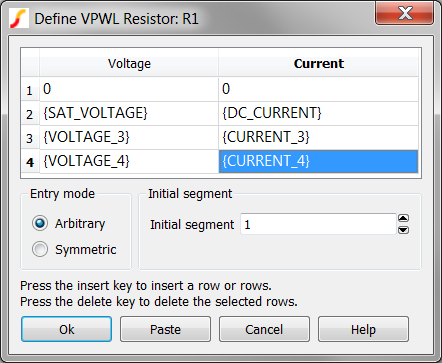The width and height of the screenshot is (442, 363).
Task: Cancel the VPWL resistor dialog
Action: tap(264, 329)
